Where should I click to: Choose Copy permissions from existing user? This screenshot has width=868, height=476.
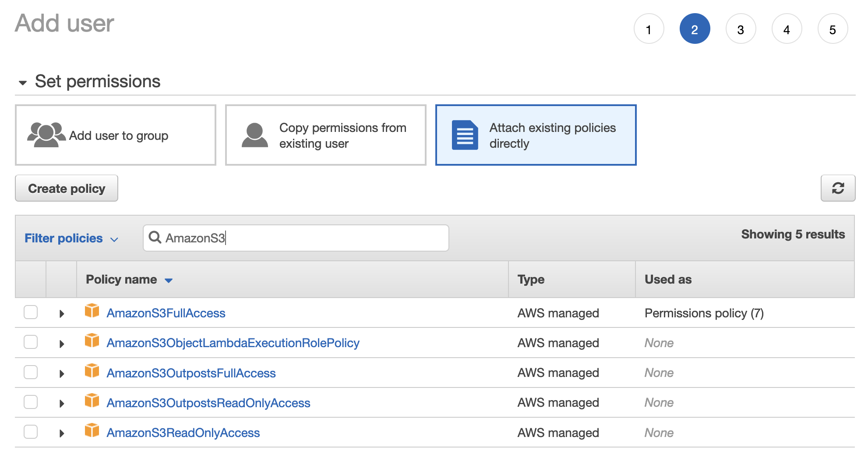326,135
